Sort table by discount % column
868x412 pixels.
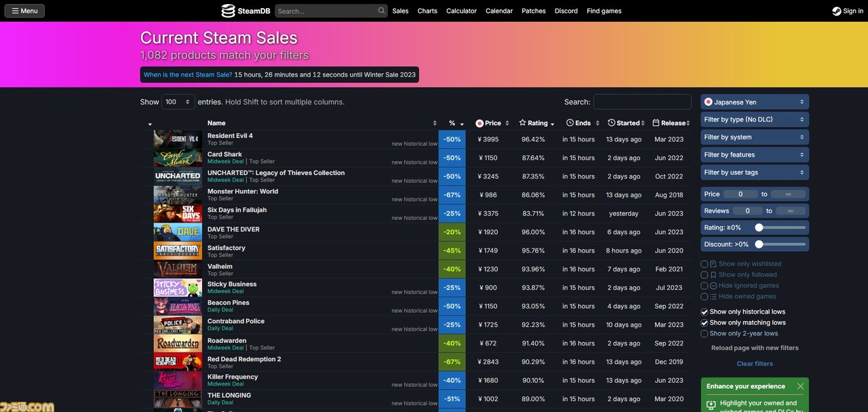click(452, 123)
